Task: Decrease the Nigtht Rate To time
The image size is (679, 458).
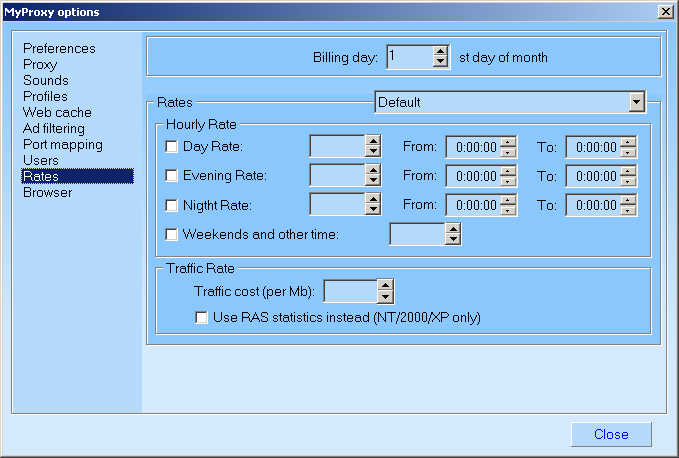Action: pyautogui.click(x=628, y=210)
